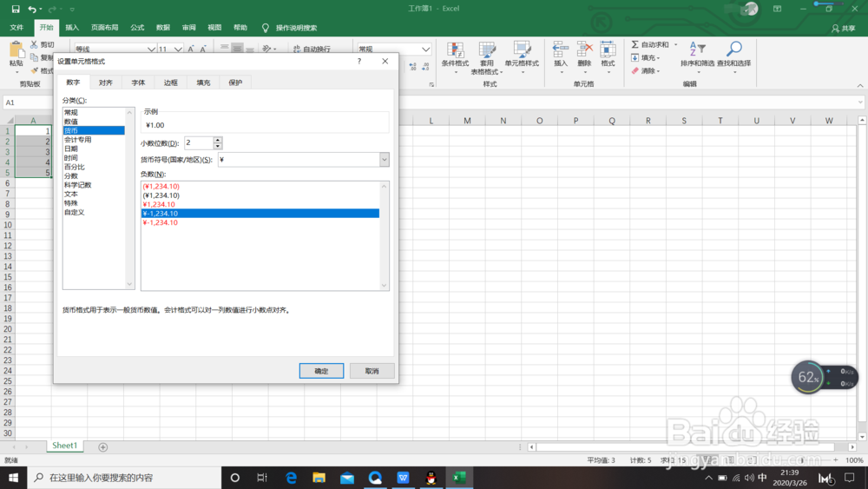Click 确定 (OK) button
868x489 pixels.
[321, 371]
